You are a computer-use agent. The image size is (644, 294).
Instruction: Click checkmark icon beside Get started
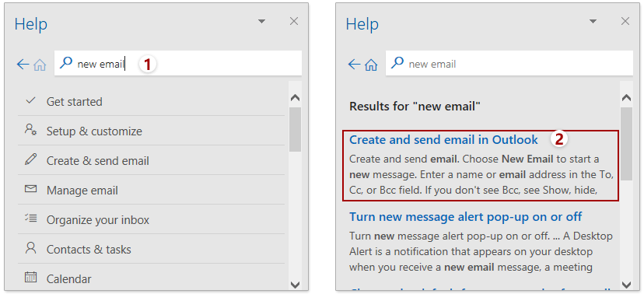point(31,100)
